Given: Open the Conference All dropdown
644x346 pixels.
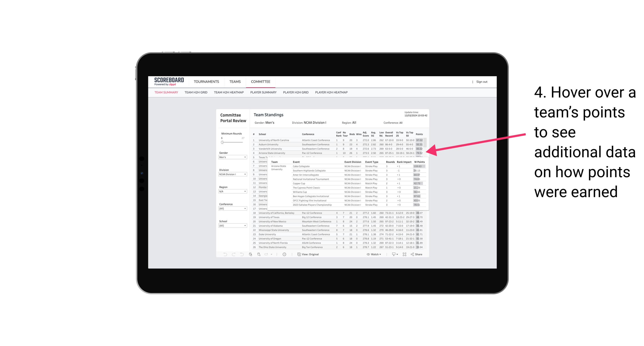Looking at the screenshot, I should [x=232, y=209].
